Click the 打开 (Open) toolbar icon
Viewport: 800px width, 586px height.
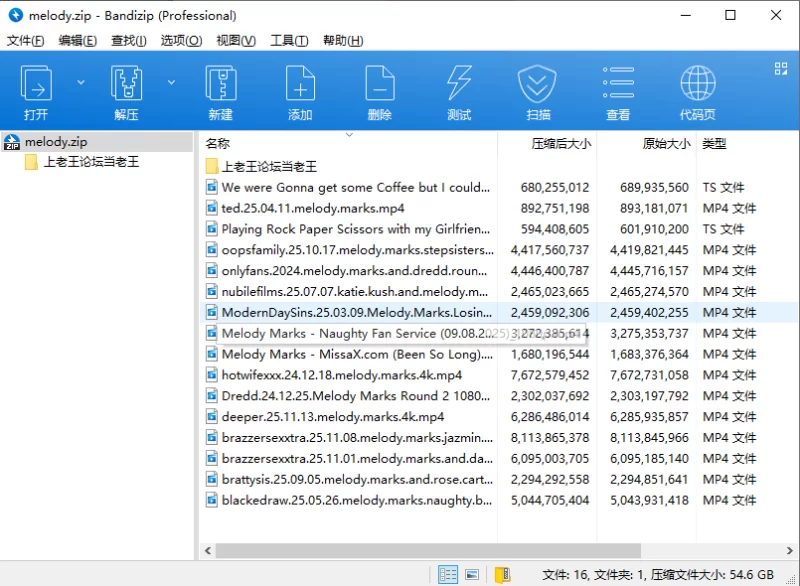click(x=37, y=85)
